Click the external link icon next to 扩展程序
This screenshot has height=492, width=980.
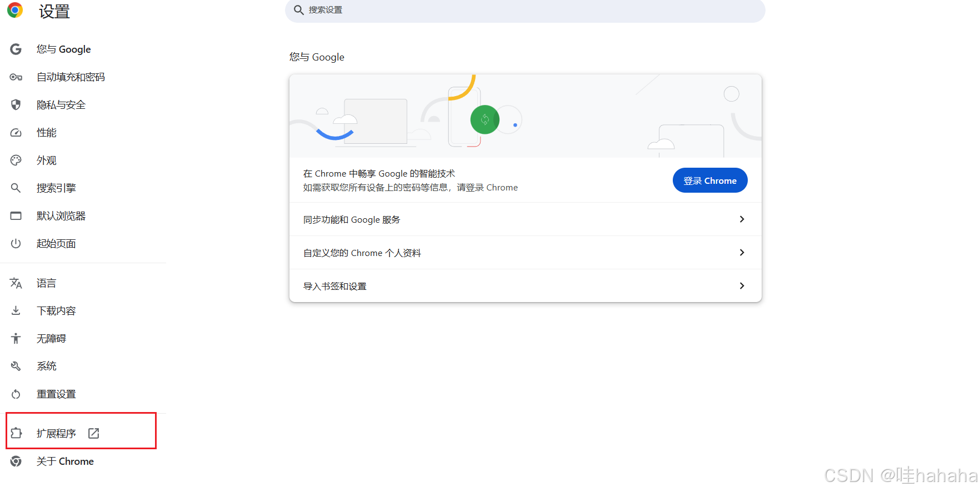(94, 433)
